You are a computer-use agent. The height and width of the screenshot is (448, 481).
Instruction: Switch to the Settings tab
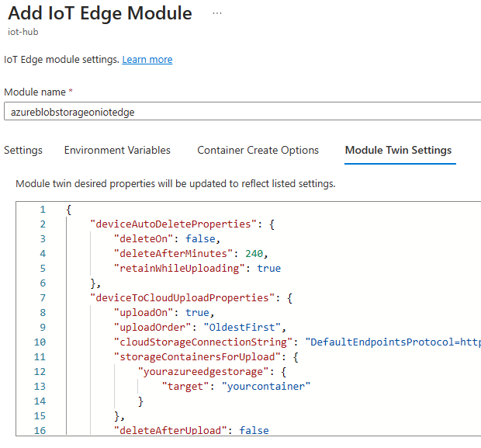[x=23, y=151]
